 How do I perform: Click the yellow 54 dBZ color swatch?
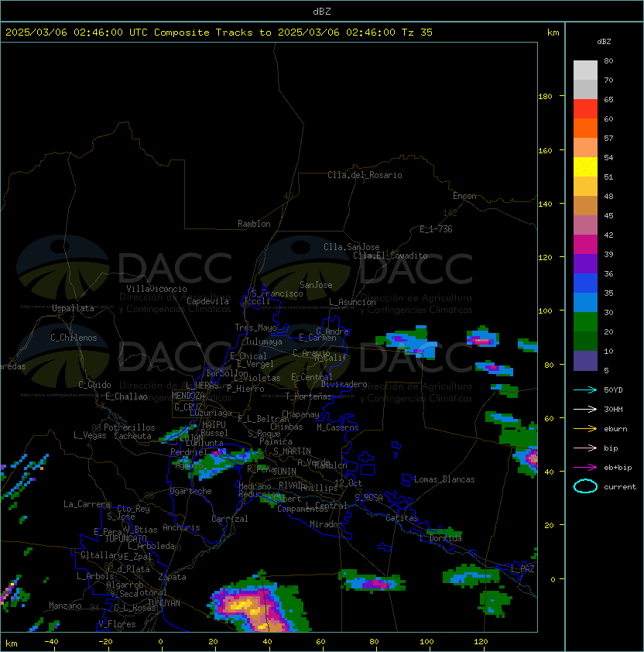pos(585,166)
